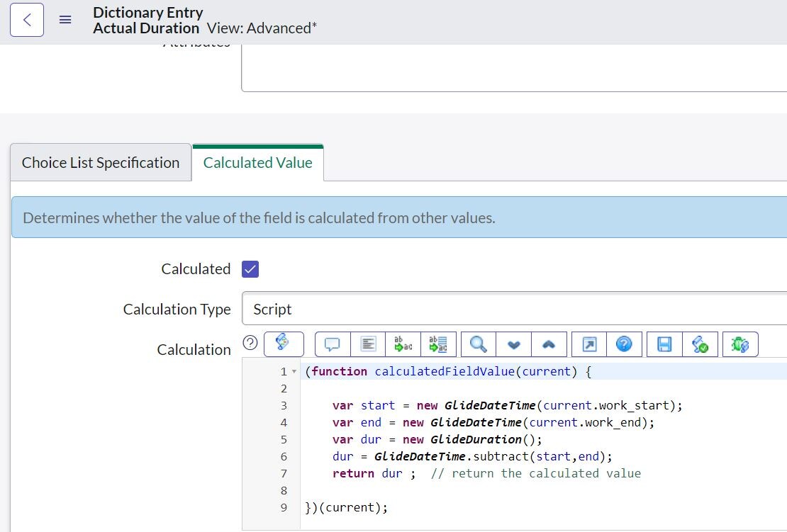Open the script debugger bug icon
Screen dimensions: 787x532
pyautogui.click(x=739, y=344)
